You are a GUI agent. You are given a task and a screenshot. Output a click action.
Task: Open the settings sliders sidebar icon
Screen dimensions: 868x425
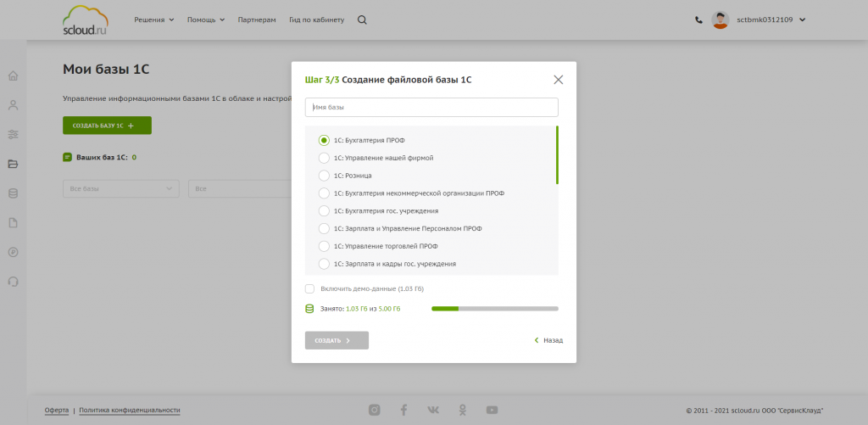(14, 135)
